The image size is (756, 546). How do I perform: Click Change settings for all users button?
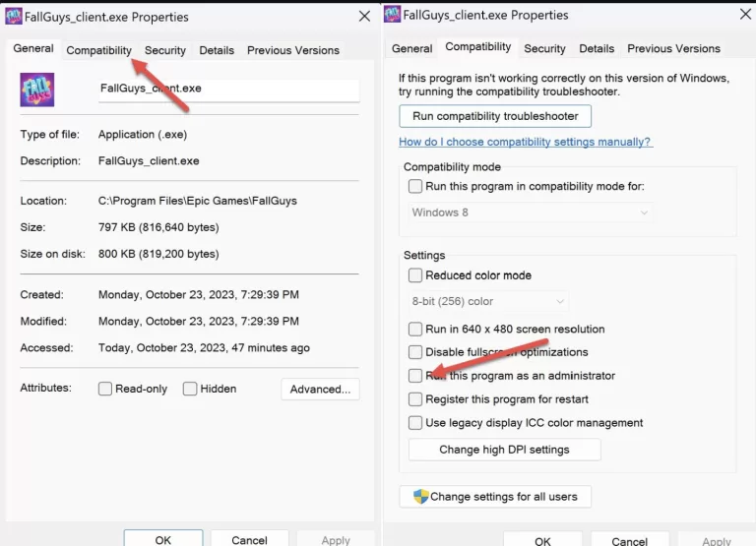[x=495, y=497]
